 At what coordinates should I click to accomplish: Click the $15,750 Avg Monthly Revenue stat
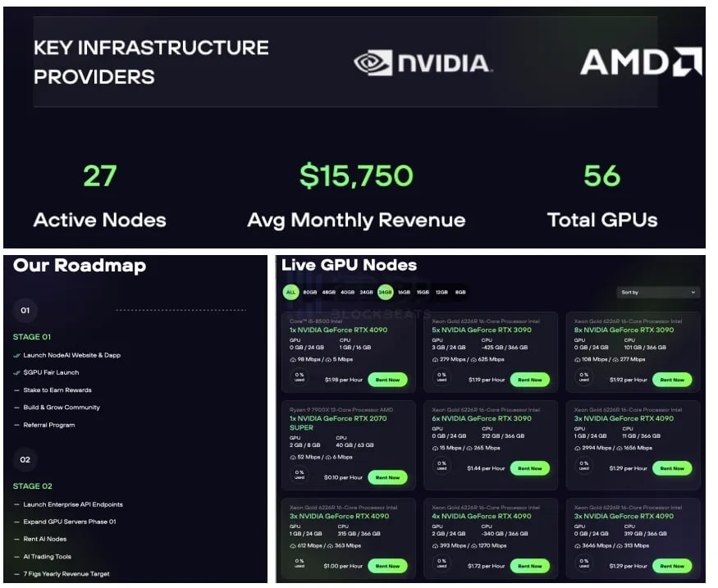pyautogui.click(x=356, y=176)
